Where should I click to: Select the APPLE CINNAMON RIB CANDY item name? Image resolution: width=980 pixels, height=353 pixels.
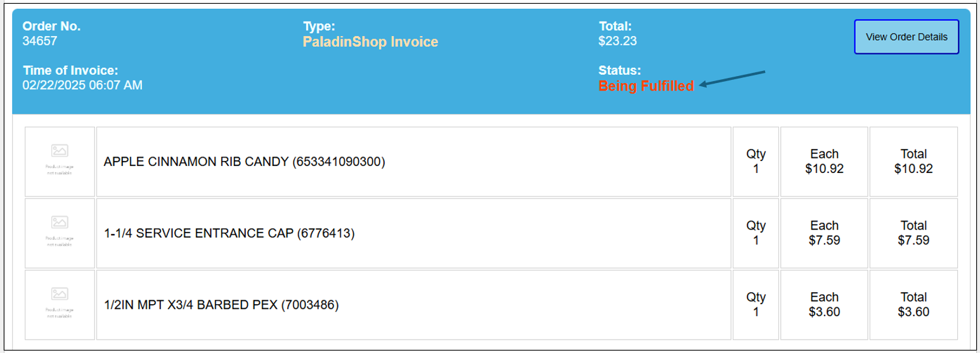(x=244, y=162)
